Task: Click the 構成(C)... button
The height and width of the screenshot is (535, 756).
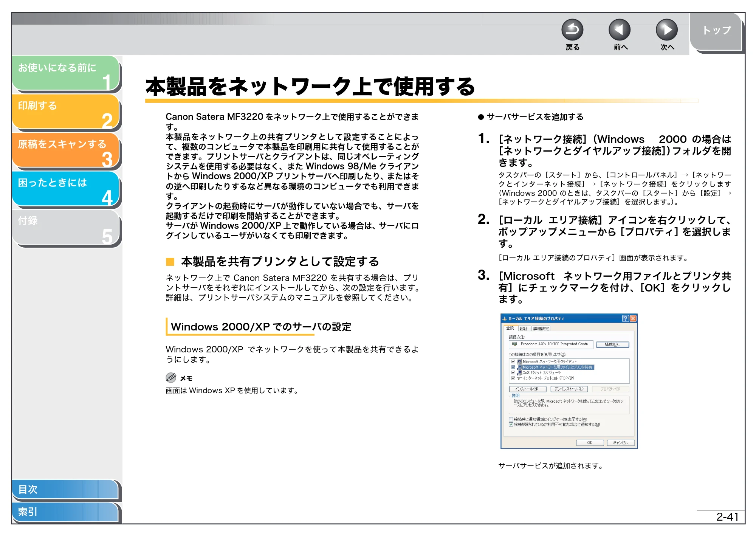Action: 612,344
